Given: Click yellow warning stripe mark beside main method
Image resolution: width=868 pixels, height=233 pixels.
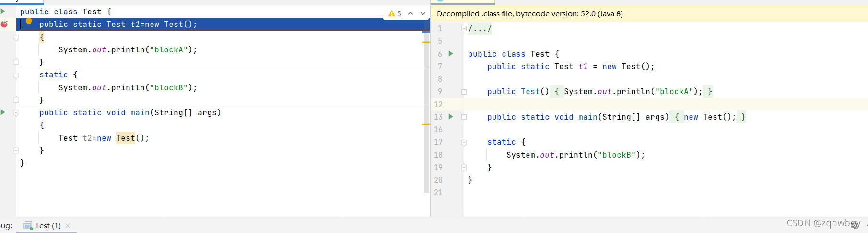Looking at the screenshot, I should tap(426, 124).
